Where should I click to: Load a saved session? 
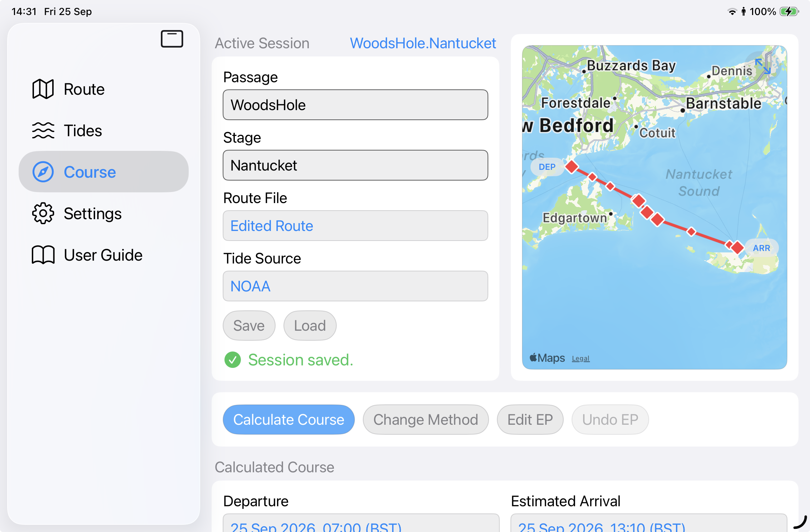(310, 325)
